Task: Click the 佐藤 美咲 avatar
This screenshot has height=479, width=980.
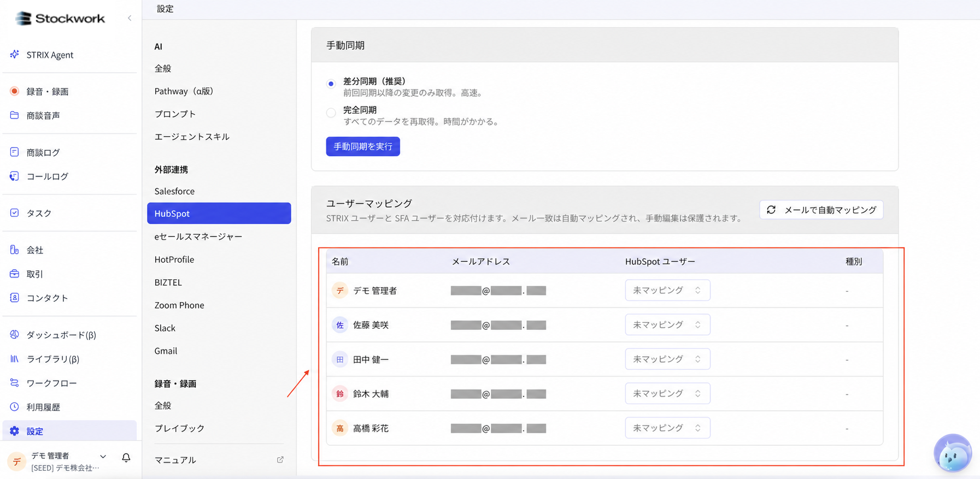Action: point(340,325)
